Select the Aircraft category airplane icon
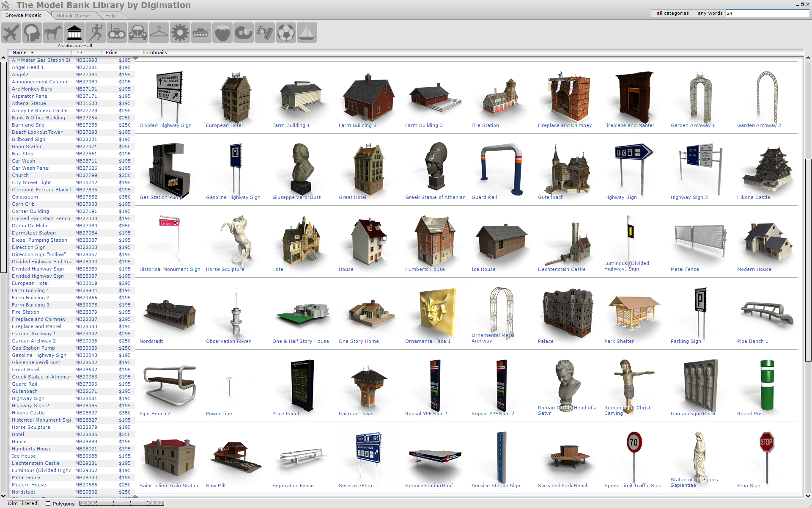The height and width of the screenshot is (508, 812). coord(11,33)
